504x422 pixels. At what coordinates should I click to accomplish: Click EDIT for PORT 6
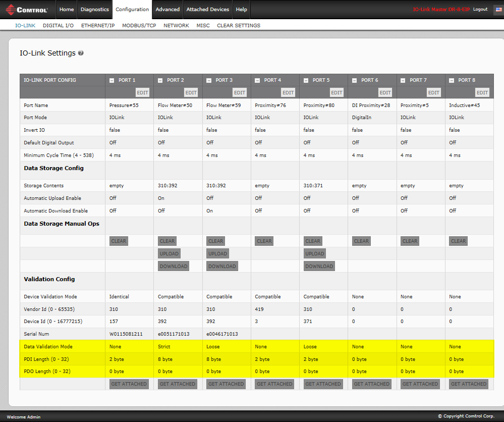coord(385,93)
